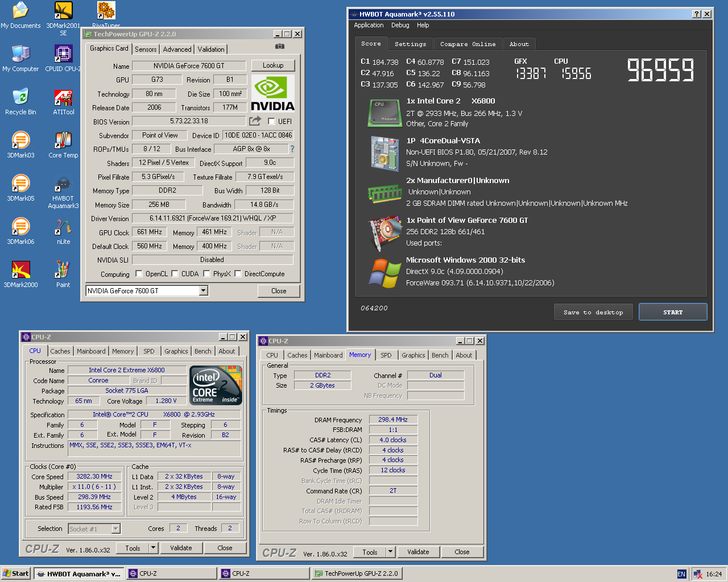Switch to the Compare Online tab

(x=468, y=44)
